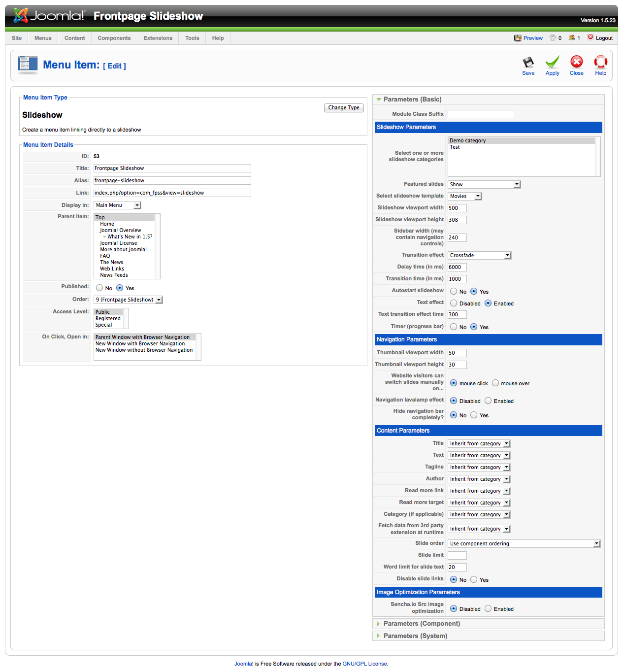Click the Title input field
This screenshot has height=672, width=623.
click(x=172, y=168)
